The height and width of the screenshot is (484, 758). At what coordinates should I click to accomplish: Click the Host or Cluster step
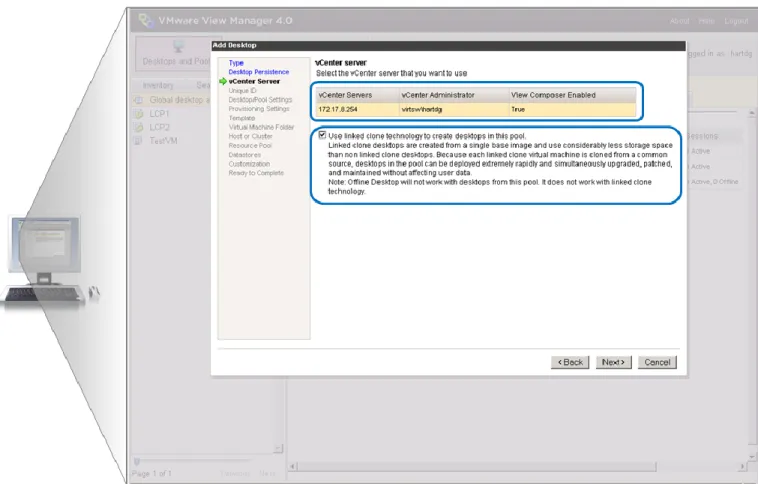250,136
